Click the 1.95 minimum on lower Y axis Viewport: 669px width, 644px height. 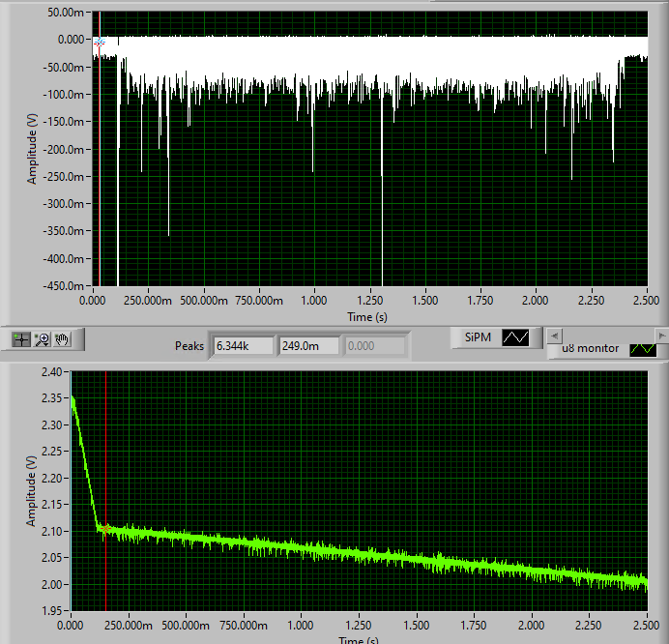(x=51, y=611)
